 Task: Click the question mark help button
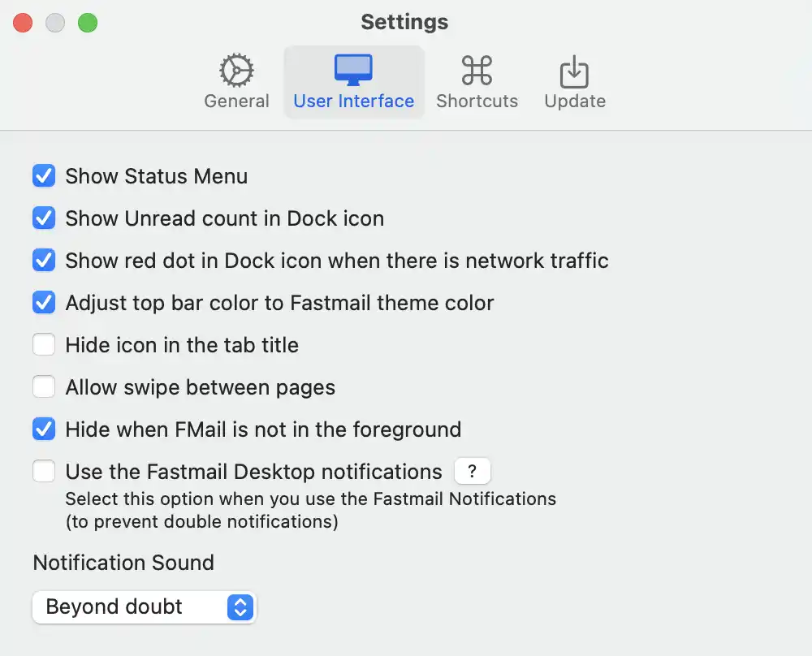(472, 471)
